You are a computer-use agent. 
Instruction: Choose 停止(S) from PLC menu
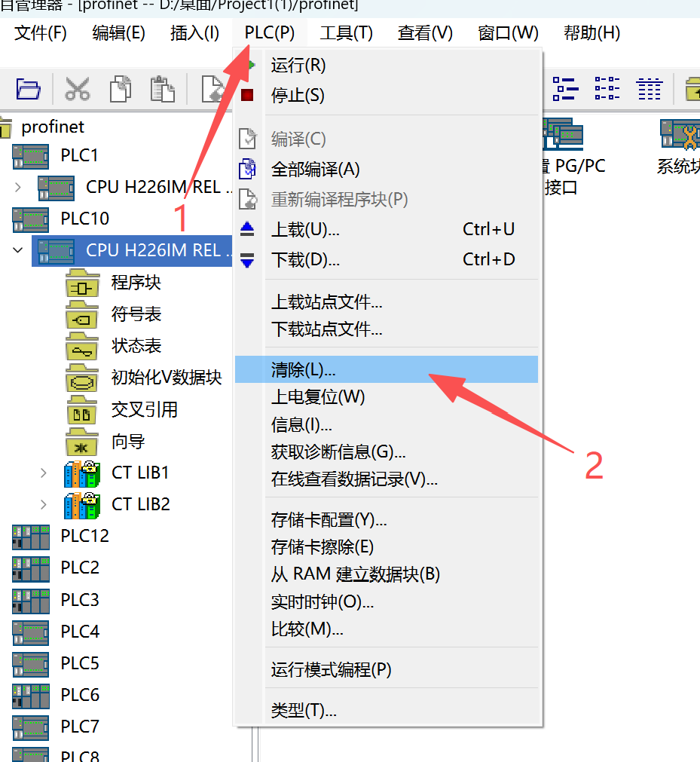pos(387,95)
